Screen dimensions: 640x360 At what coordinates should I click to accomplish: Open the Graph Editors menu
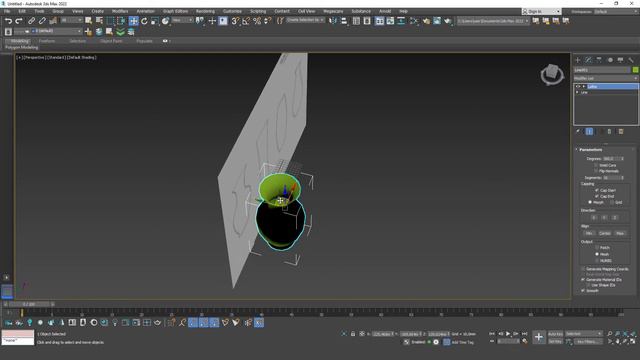tap(176, 11)
